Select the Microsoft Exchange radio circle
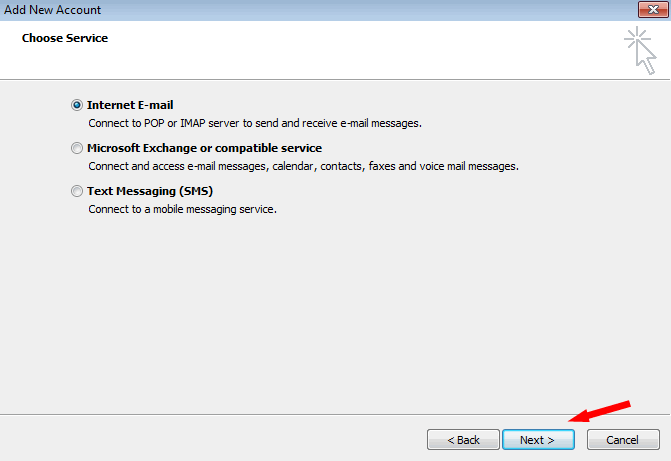 point(77,148)
